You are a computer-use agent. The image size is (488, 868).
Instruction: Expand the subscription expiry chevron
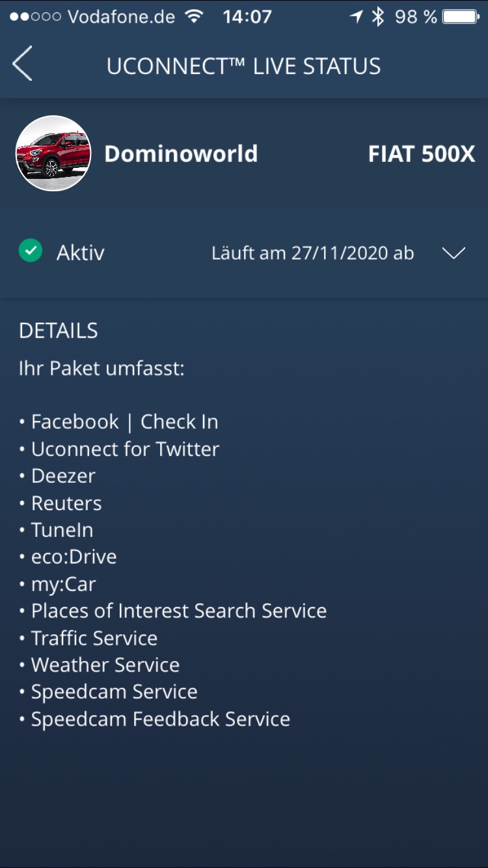454,253
